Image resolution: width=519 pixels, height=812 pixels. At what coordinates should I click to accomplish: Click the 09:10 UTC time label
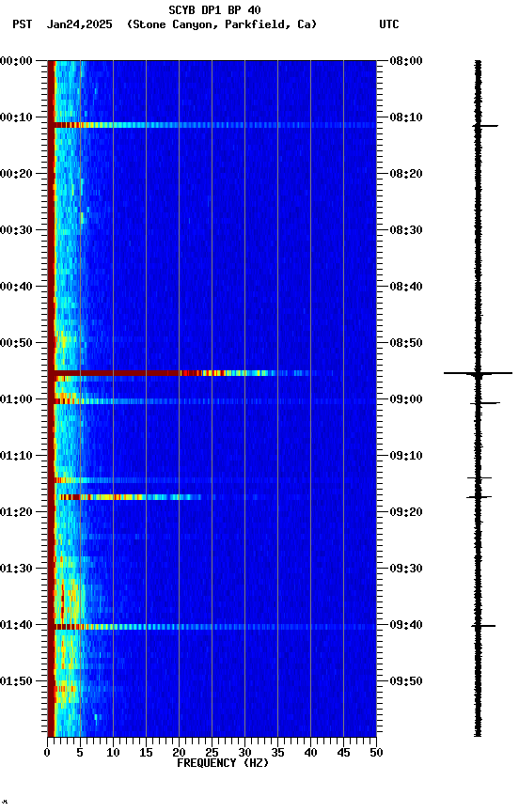[406, 456]
